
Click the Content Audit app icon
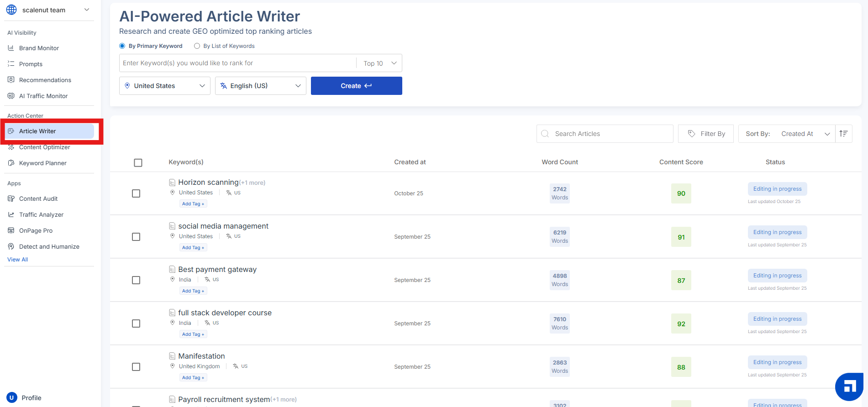point(11,198)
